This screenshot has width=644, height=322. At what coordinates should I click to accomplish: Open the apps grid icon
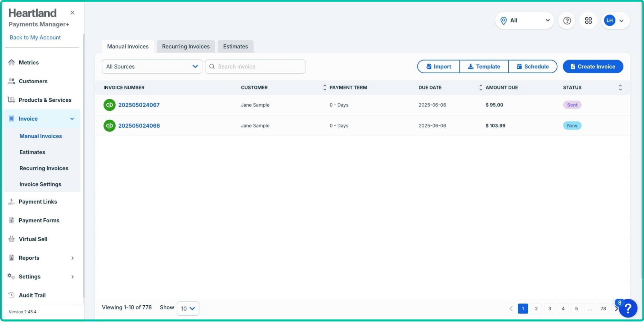(x=588, y=21)
